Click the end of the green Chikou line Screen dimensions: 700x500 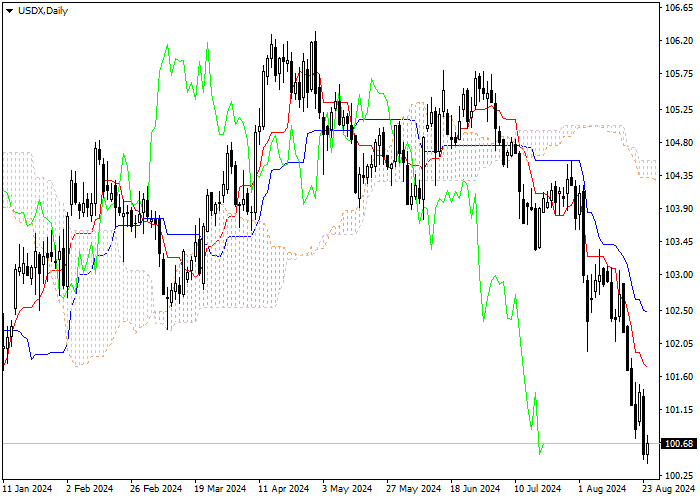click(543, 445)
